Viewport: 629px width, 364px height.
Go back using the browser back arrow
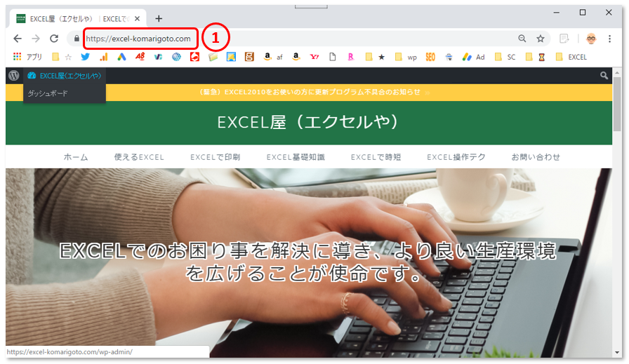point(18,39)
